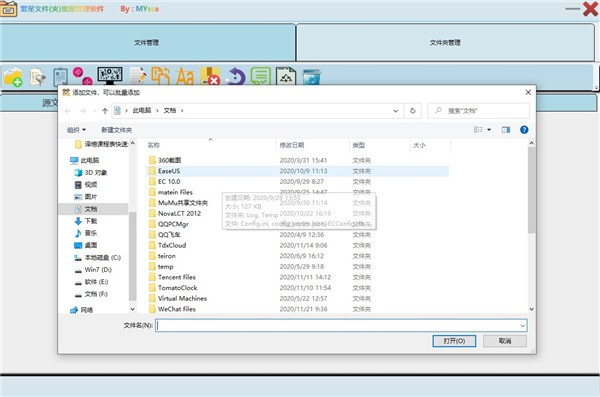Switch to the 文件夹管理 tab
The width and height of the screenshot is (600, 397).
[x=445, y=42]
